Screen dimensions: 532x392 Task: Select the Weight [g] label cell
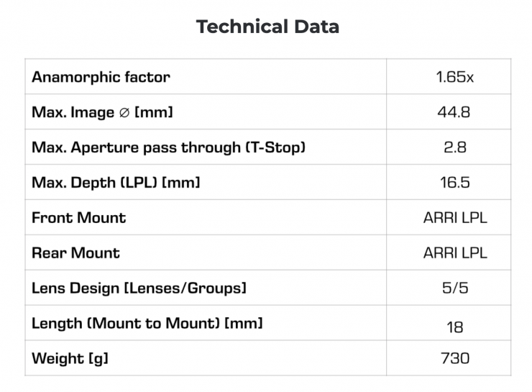pos(70,358)
